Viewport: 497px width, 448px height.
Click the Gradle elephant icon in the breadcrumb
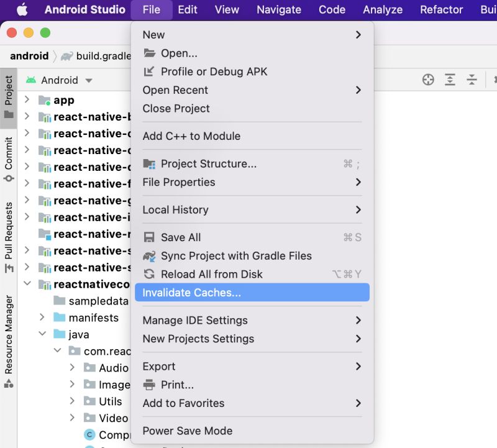[66, 56]
